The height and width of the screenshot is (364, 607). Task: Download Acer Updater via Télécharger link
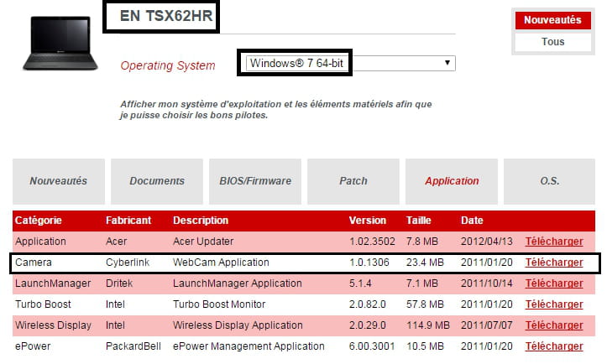tap(554, 242)
